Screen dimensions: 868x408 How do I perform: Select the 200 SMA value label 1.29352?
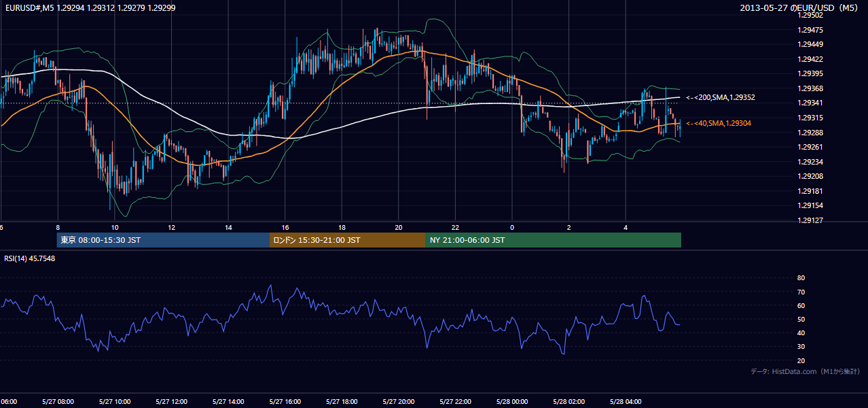pos(721,98)
